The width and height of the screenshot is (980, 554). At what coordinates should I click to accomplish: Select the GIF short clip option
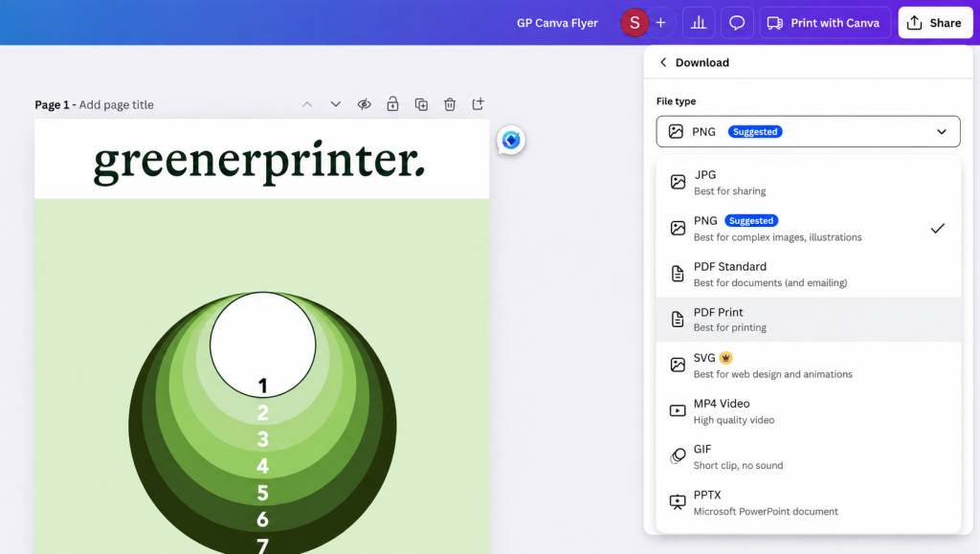point(808,456)
